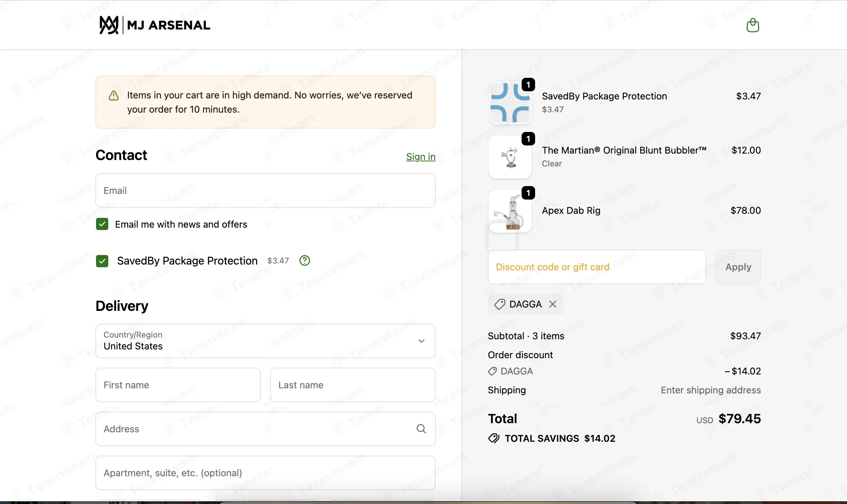Uncheck Email me with news and offers
This screenshot has height=504, width=847.
102,224
